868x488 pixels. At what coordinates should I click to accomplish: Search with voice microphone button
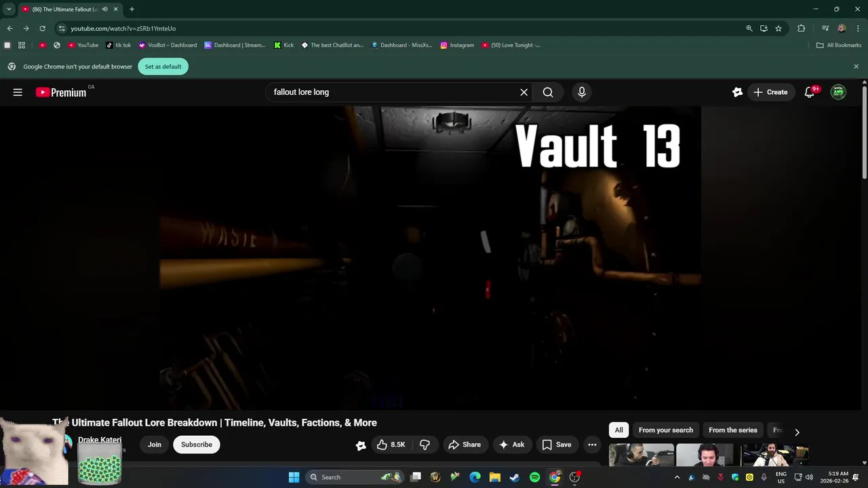point(582,92)
